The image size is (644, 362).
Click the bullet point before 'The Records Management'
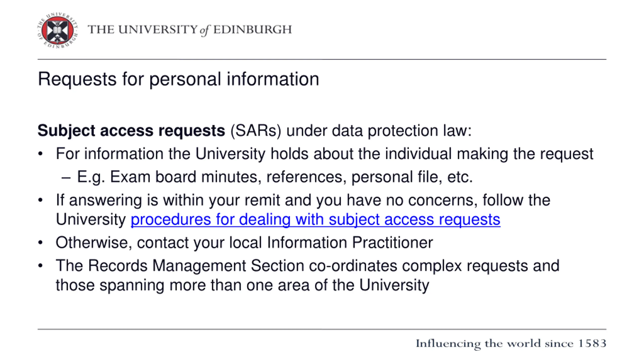click(x=41, y=266)
